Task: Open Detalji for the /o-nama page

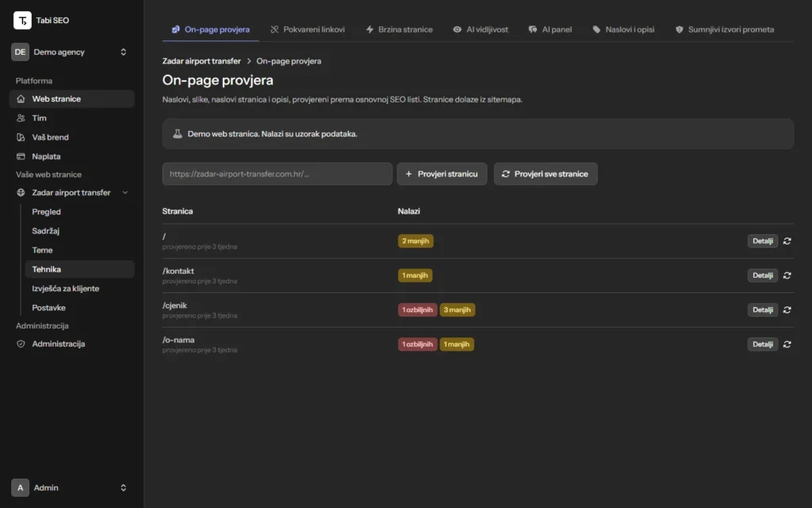Action: pyautogui.click(x=762, y=344)
